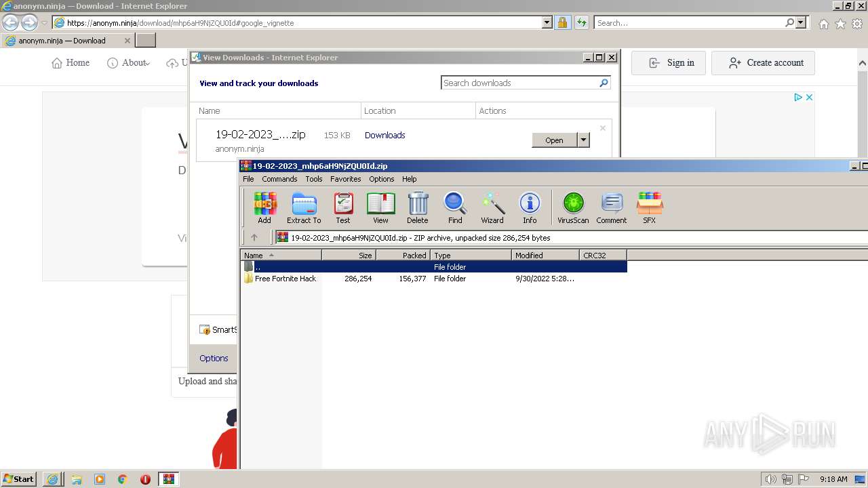The width and height of the screenshot is (868, 488).
Task: Sort by Packed column header
Action: point(403,256)
